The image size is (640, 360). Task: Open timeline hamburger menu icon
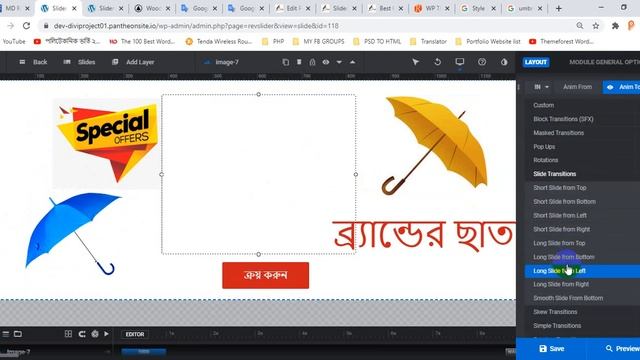pyautogui.click(x=6, y=334)
